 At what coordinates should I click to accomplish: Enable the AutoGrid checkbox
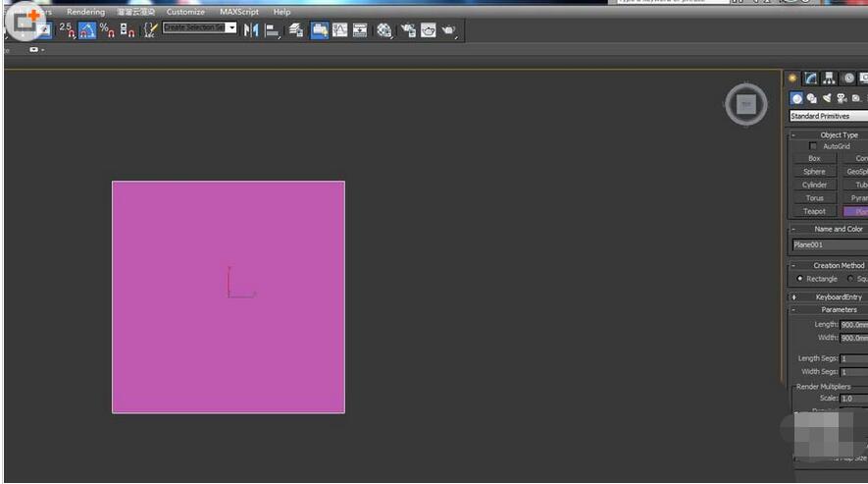[x=813, y=146]
